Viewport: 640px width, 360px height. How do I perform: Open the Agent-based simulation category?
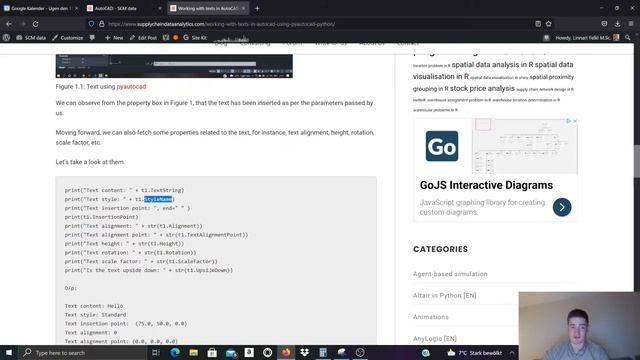[x=450, y=274]
